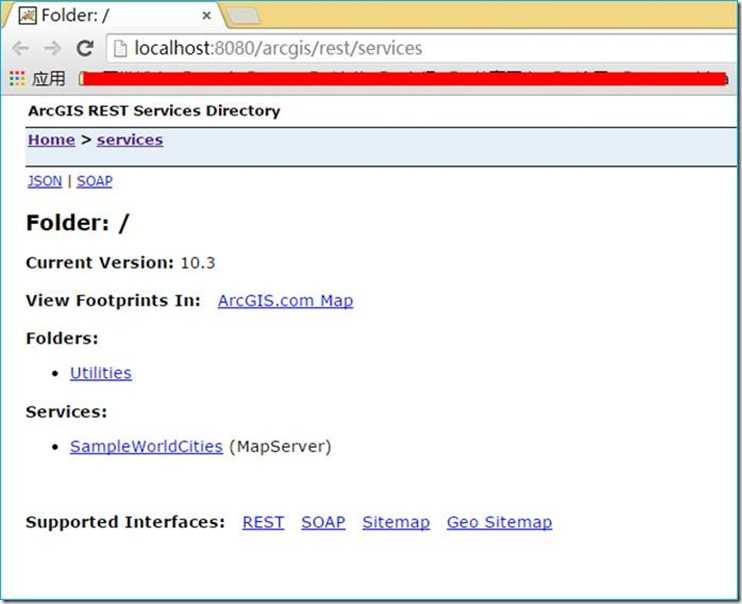Open the Sitemap link
This screenshot has height=604, width=742.
[x=396, y=523]
